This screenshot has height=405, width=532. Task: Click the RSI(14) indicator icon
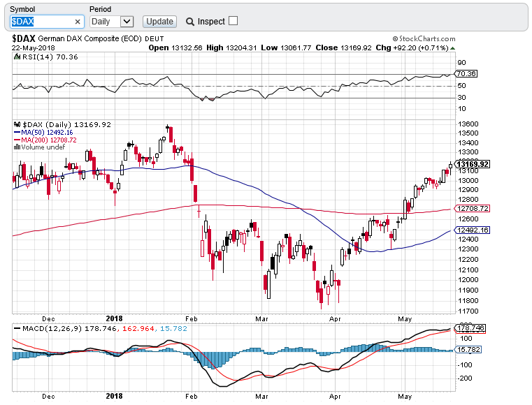pos(17,57)
